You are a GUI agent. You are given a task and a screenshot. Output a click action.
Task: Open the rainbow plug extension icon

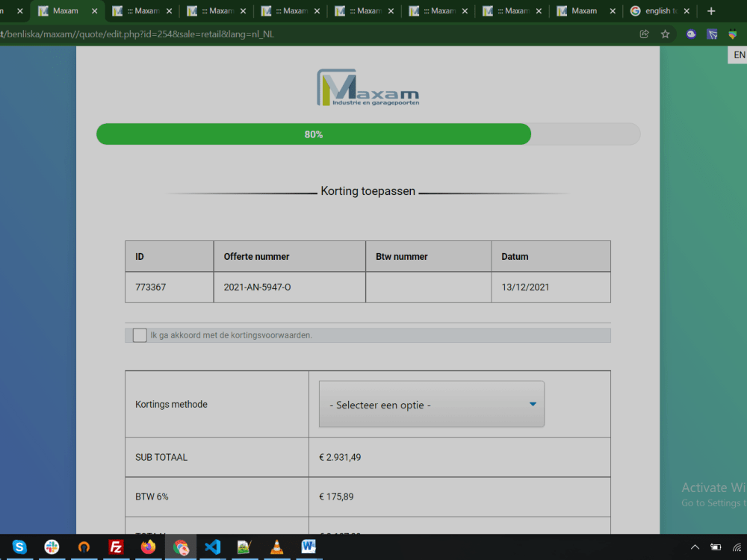(x=733, y=34)
